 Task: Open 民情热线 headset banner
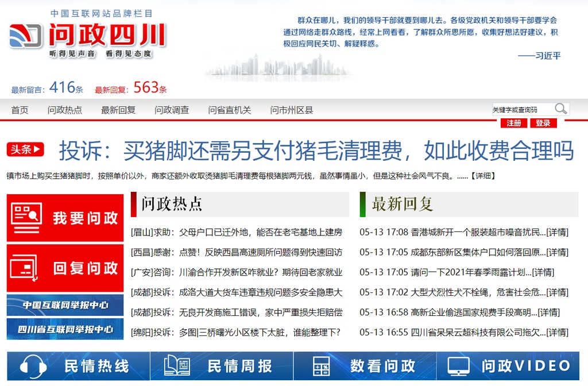coord(78,366)
